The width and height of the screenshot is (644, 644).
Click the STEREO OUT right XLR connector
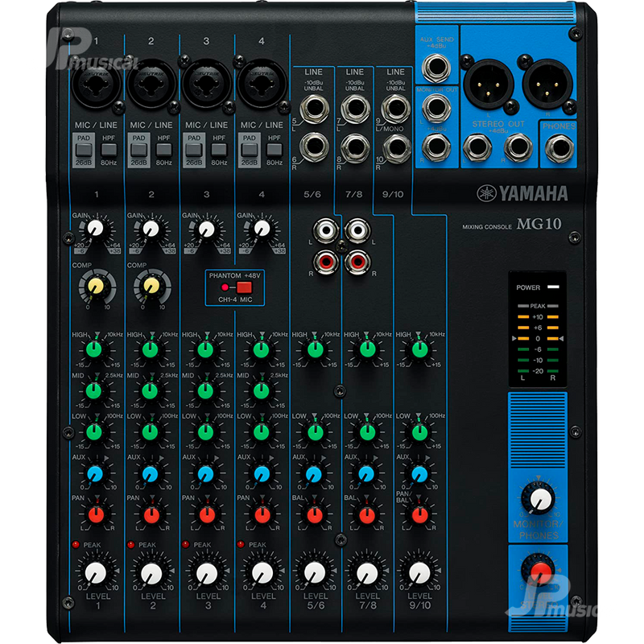547,84
